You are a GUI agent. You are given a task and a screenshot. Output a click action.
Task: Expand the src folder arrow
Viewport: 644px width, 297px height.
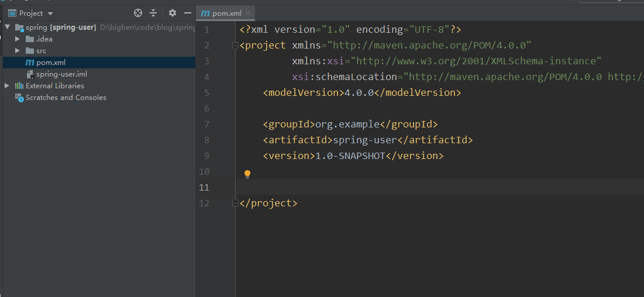(x=17, y=51)
